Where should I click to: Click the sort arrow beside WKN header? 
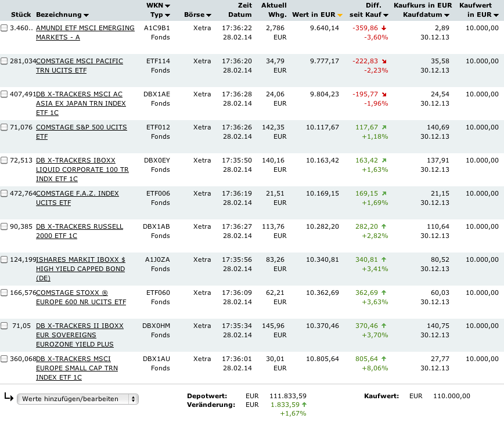coord(168,5)
